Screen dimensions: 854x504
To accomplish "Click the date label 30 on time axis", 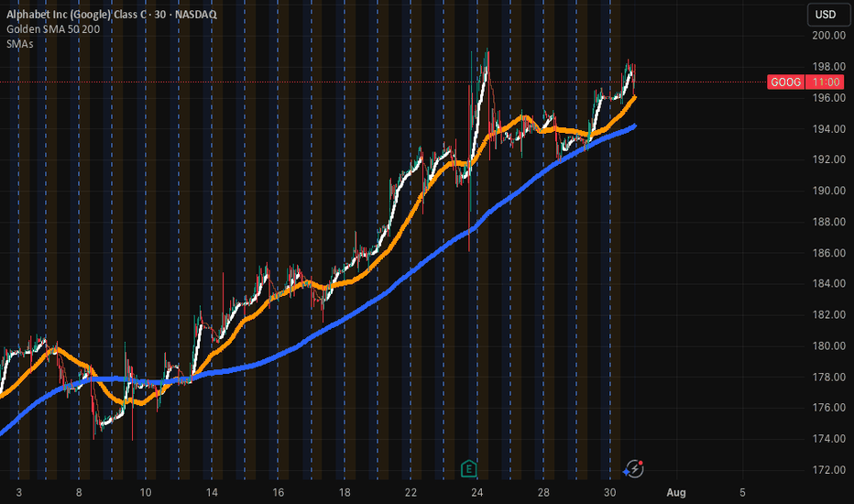I will (x=609, y=493).
